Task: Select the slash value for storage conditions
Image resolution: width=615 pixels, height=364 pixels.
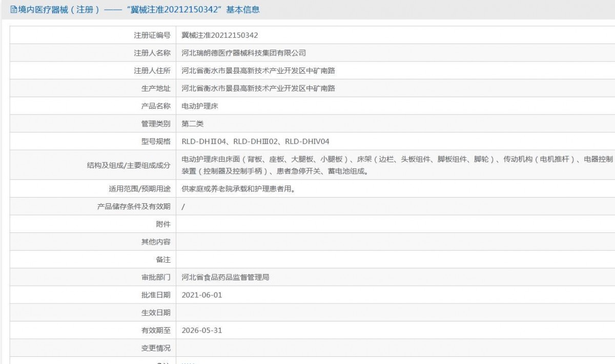Action: pos(183,207)
